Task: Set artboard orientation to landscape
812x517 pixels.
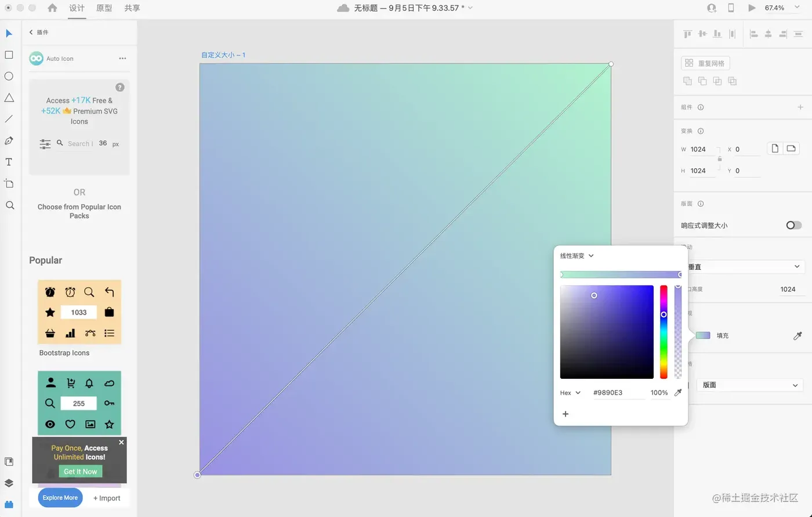Action: tap(791, 149)
